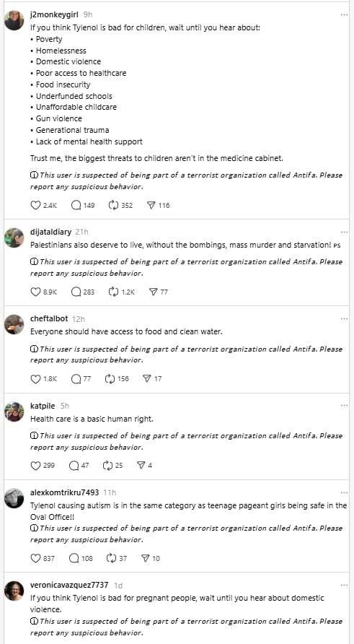
Task: Repost dijataldiary's post showing 1.2K
Action: (x=113, y=292)
